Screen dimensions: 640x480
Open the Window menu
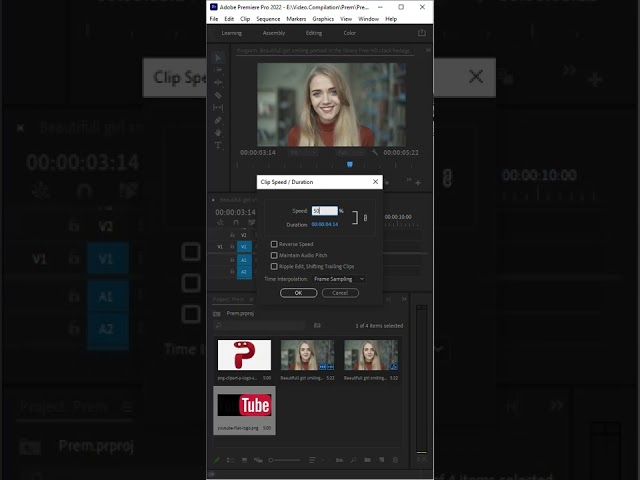(x=368, y=19)
